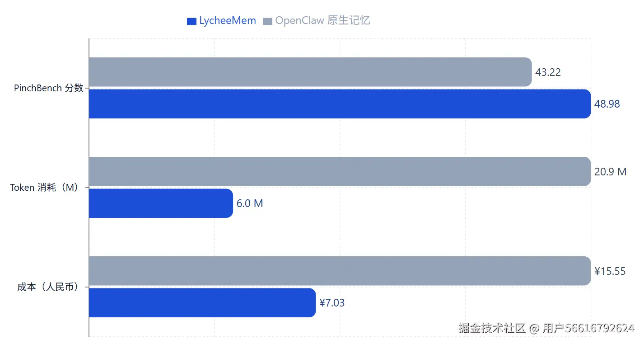Toggle the LycheeMem legend label
This screenshot has height=344, width=644.
[x=228, y=21]
